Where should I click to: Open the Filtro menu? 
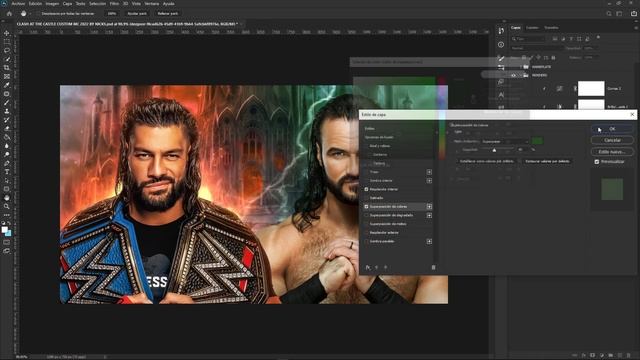coord(114,3)
